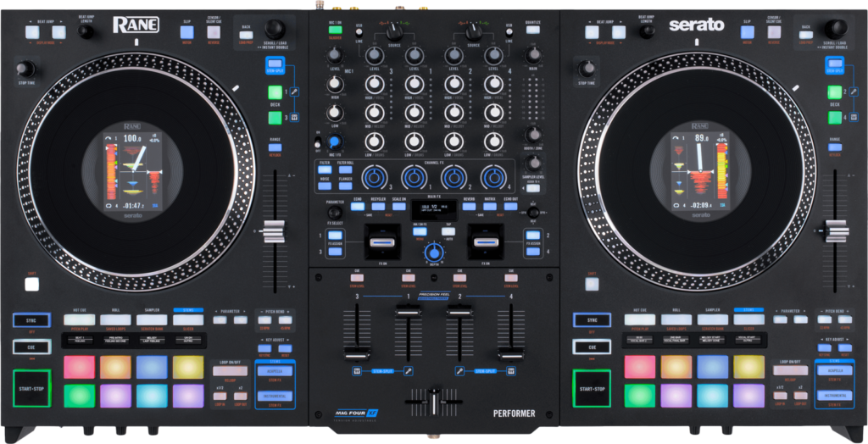
Task: Switch left deck pads to Sampler mode
Action: tap(152, 319)
